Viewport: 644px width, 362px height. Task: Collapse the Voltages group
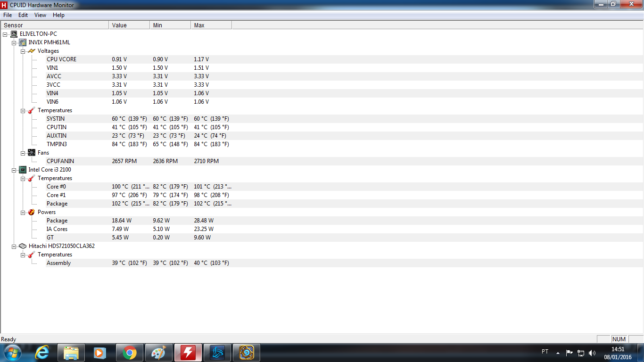pyautogui.click(x=23, y=51)
